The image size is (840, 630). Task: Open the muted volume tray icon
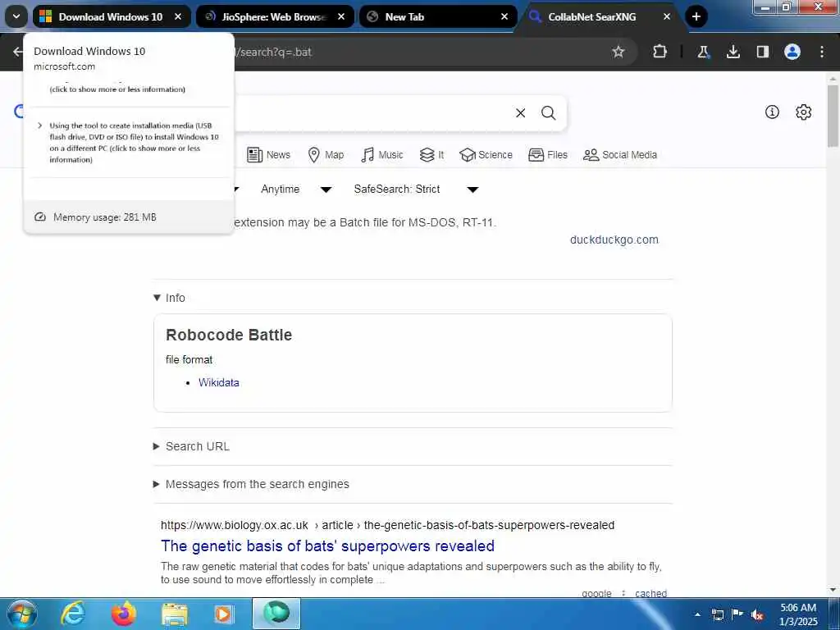tap(757, 614)
